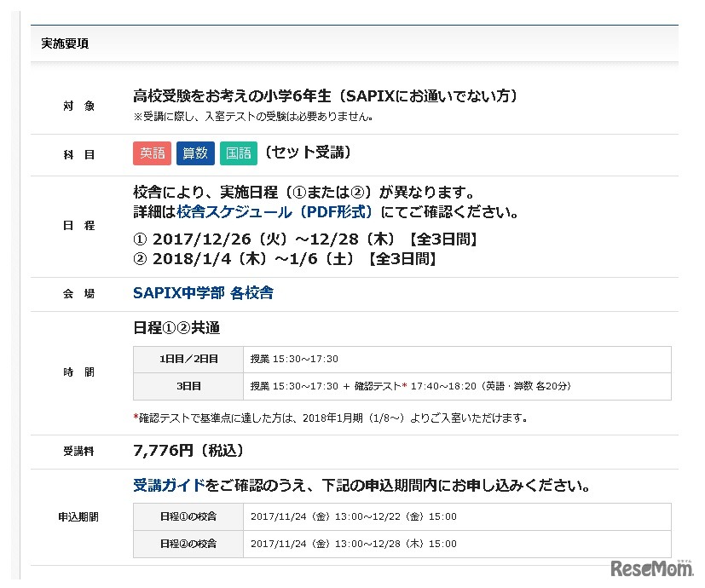This screenshot has height=588, width=705.
Task: Select the blue 算数 subject badge
Action: (x=195, y=153)
